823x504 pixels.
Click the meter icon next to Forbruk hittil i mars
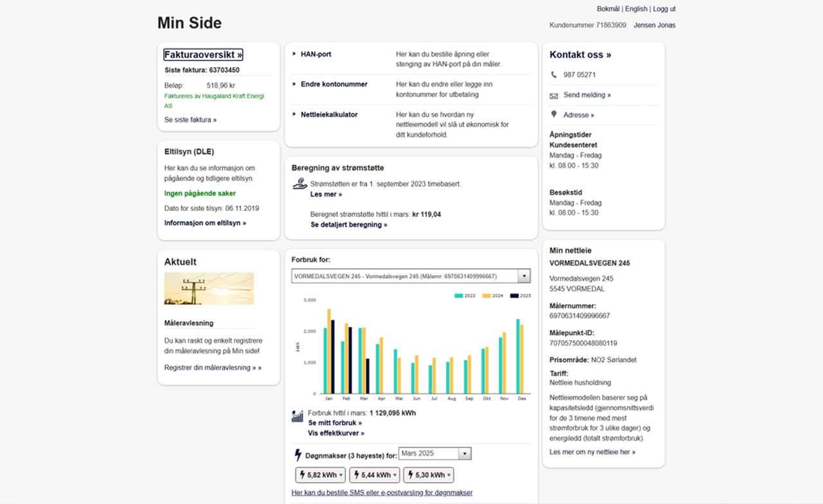tap(296, 417)
